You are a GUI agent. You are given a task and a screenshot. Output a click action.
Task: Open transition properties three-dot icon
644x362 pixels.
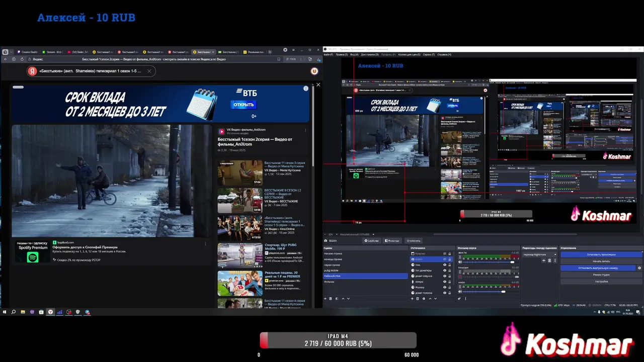(x=555, y=260)
